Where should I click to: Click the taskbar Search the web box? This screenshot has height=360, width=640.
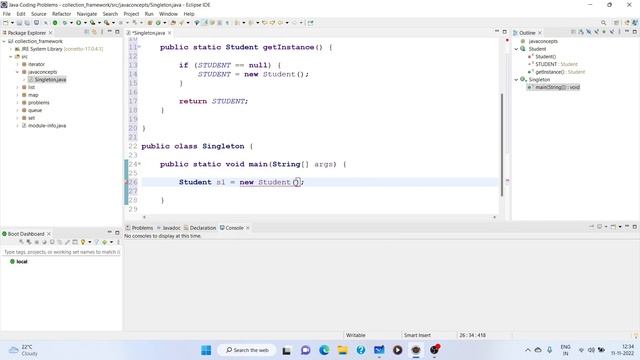click(247, 350)
